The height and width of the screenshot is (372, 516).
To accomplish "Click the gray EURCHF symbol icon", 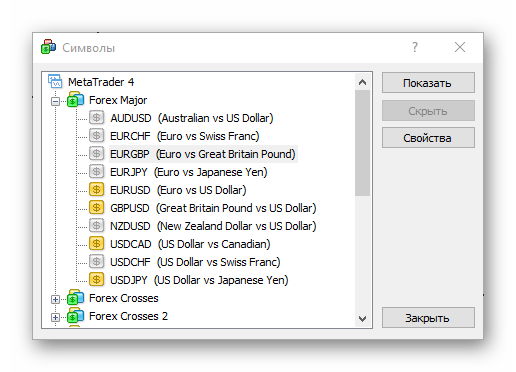I will 96,136.
